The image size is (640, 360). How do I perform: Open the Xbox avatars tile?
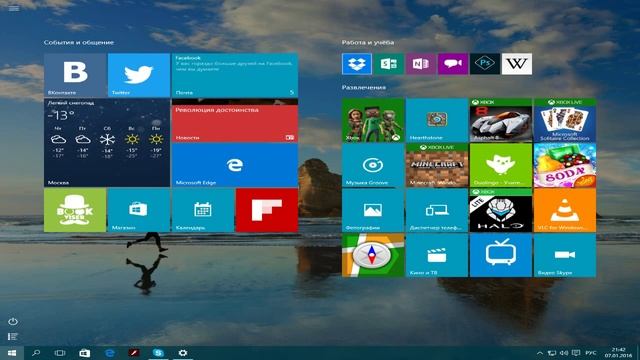click(x=373, y=120)
